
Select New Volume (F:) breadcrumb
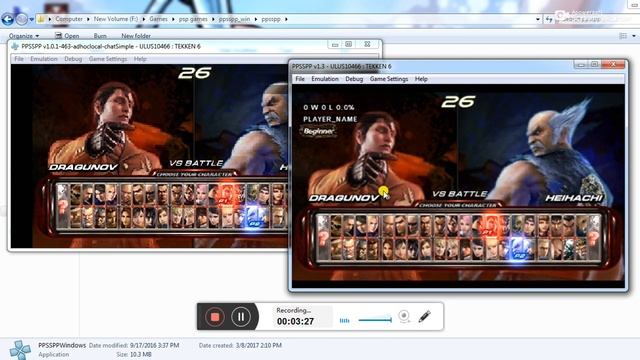(x=116, y=19)
